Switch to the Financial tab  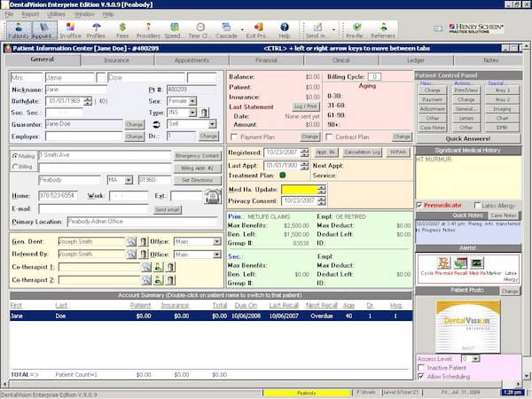click(x=266, y=60)
